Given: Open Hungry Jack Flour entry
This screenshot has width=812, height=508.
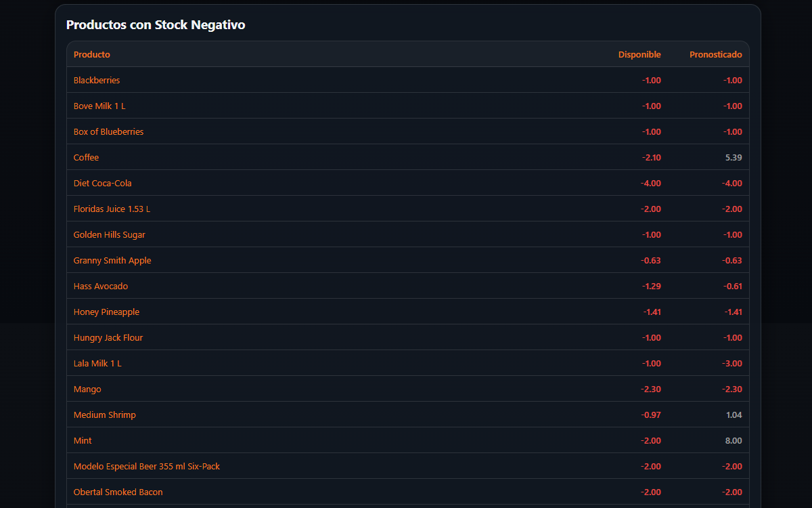Looking at the screenshot, I should [x=108, y=337].
